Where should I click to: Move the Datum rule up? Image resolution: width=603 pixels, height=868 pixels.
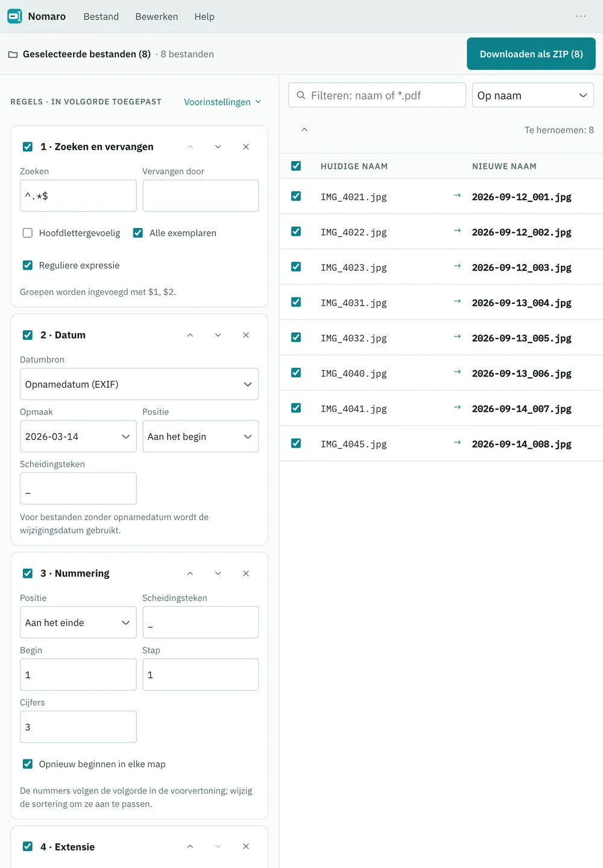pos(190,335)
